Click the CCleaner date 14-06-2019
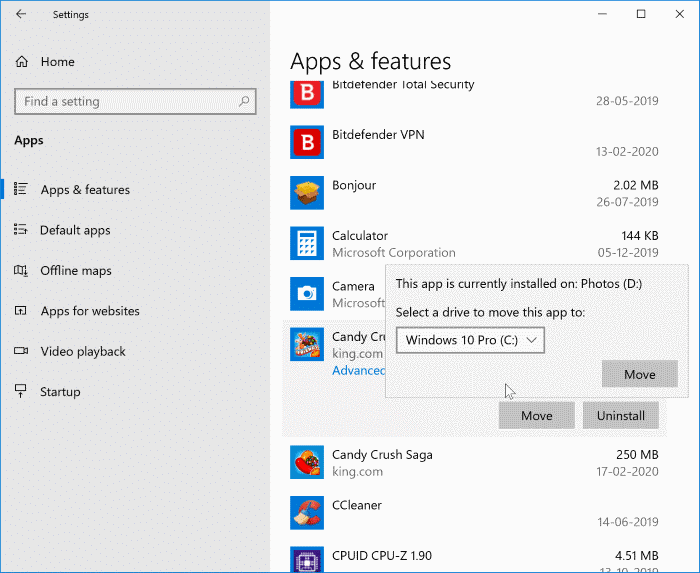The width and height of the screenshot is (700, 573). tap(628, 522)
